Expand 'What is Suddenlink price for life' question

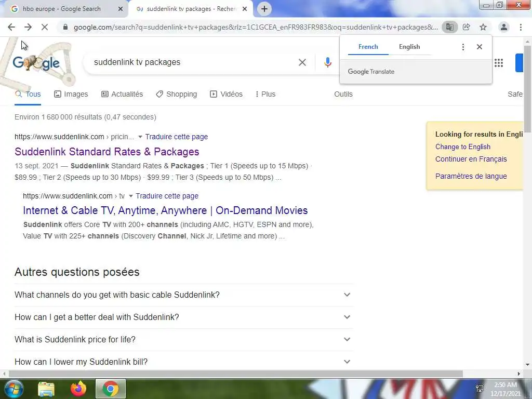[184, 340]
